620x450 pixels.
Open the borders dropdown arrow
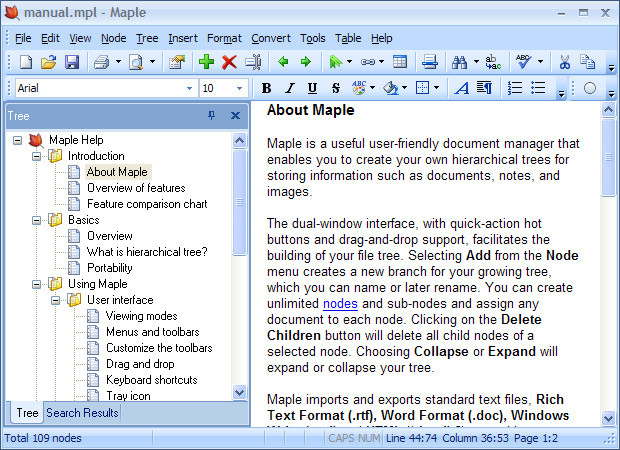(437, 88)
